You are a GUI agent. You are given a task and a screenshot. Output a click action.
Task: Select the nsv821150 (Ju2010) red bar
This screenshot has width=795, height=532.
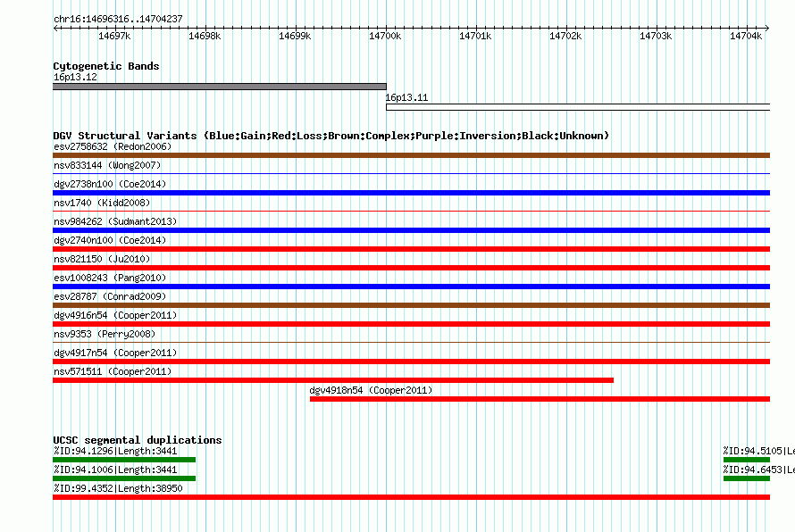pos(411,268)
